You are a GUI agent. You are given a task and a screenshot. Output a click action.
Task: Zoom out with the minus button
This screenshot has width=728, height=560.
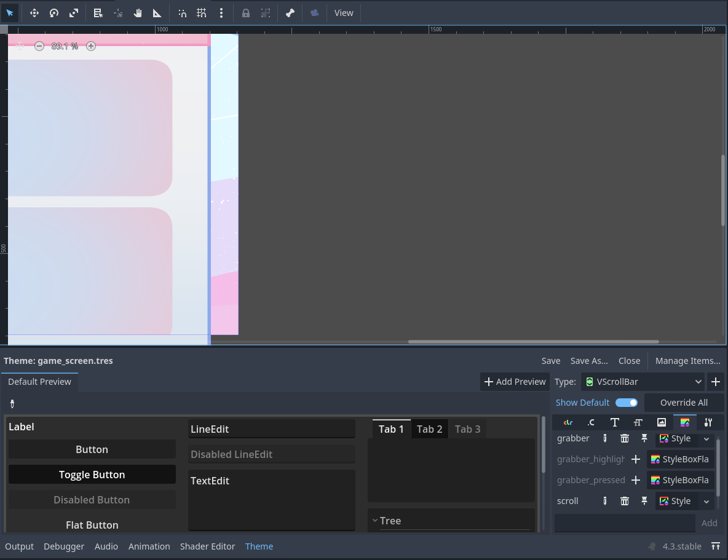[39, 46]
